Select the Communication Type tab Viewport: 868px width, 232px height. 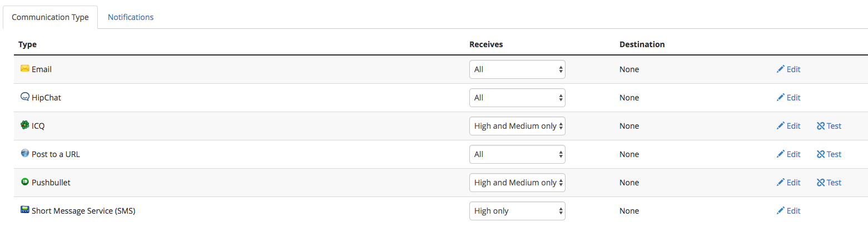50,17
